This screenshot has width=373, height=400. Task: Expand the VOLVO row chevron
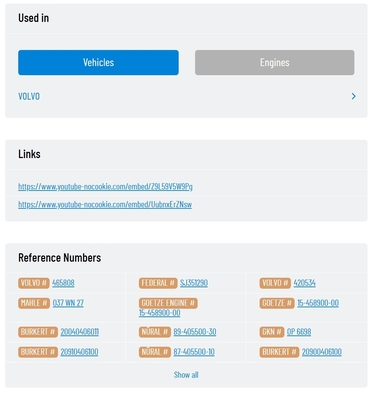coord(354,96)
